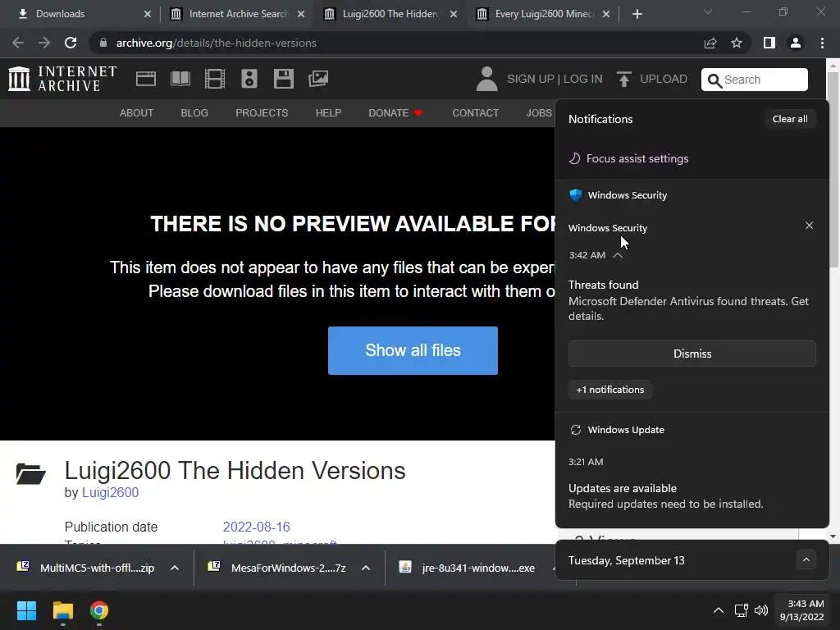Go back to previous page
840x630 pixels.
tap(18, 43)
